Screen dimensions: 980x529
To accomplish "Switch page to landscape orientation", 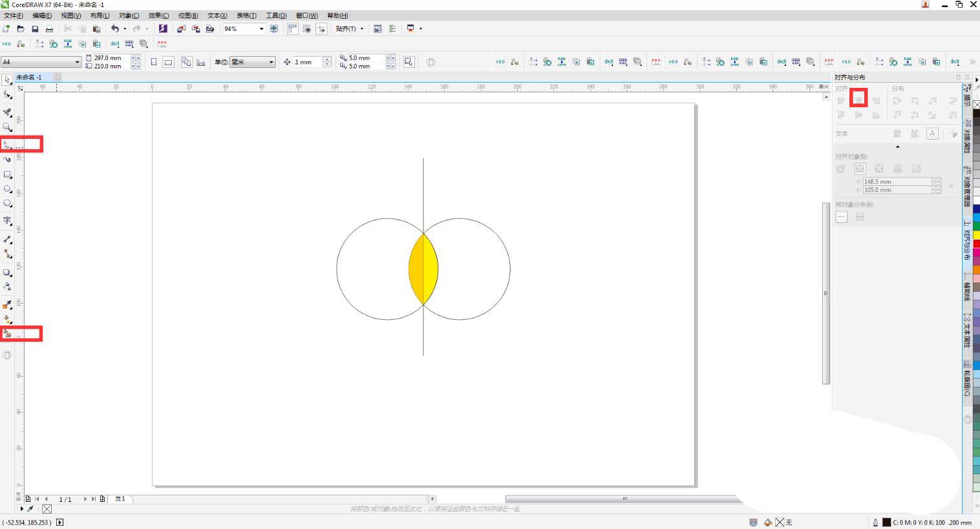I will click(168, 62).
